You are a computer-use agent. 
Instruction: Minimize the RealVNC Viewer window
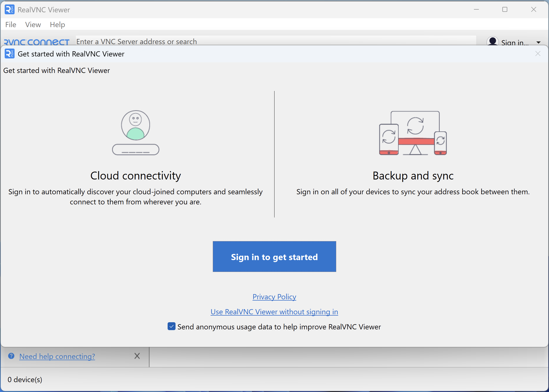coord(476,9)
